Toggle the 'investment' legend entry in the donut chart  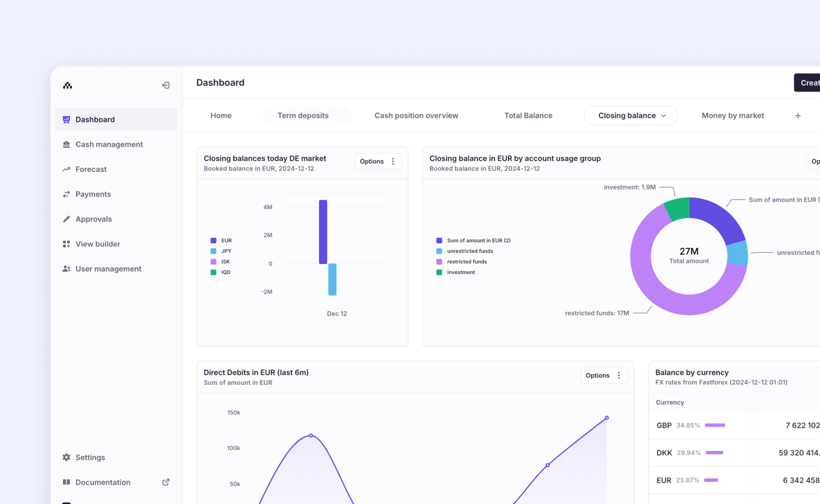tap(456, 272)
